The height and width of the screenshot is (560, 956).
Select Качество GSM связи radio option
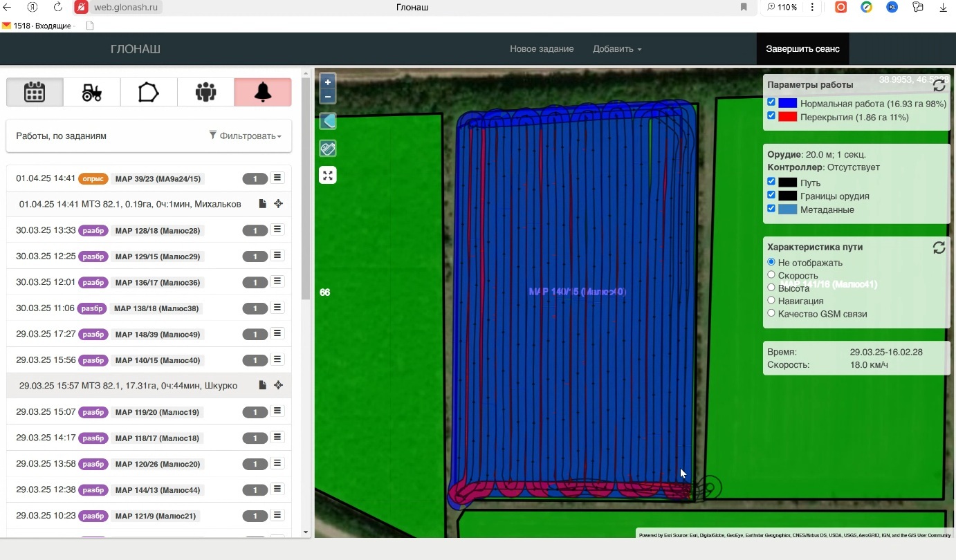click(x=771, y=312)
